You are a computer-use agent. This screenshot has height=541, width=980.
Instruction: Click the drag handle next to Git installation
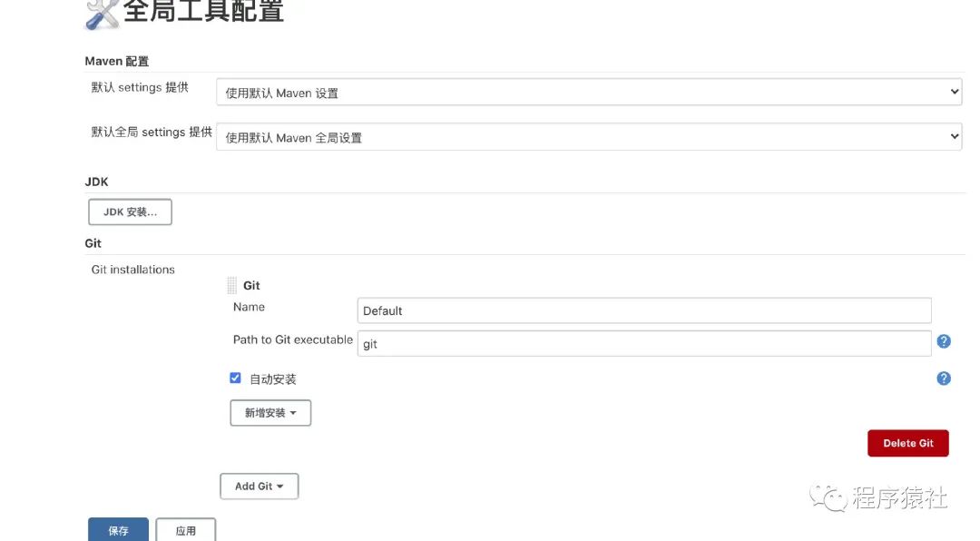(x=232, y=285)
